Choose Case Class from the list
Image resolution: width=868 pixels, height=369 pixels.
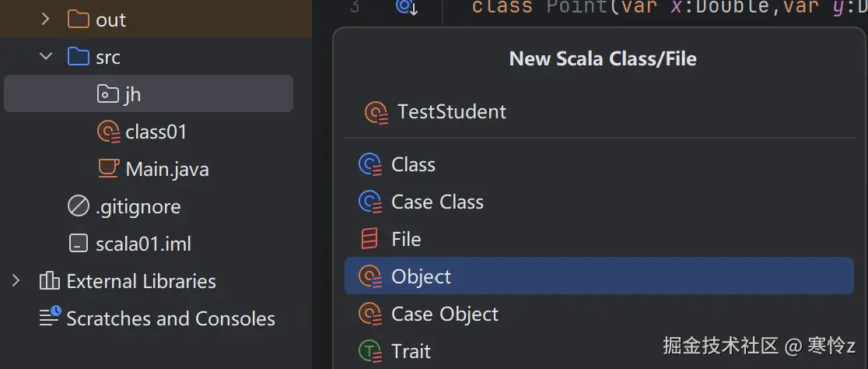437,202
